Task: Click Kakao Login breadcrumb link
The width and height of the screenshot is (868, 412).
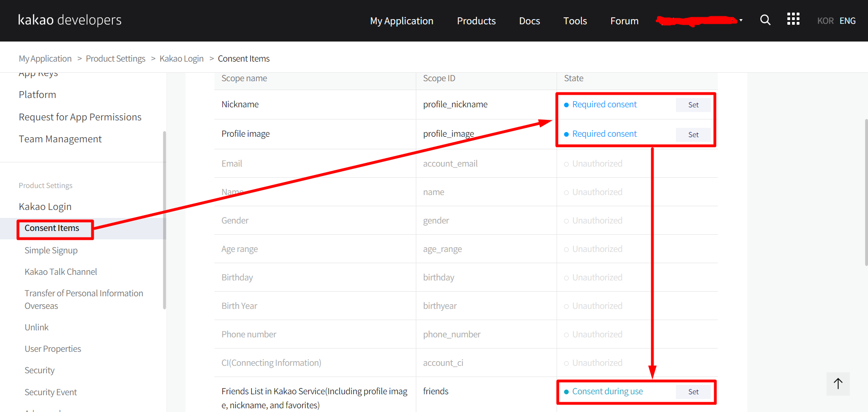Action: click(x=181, y=59)
